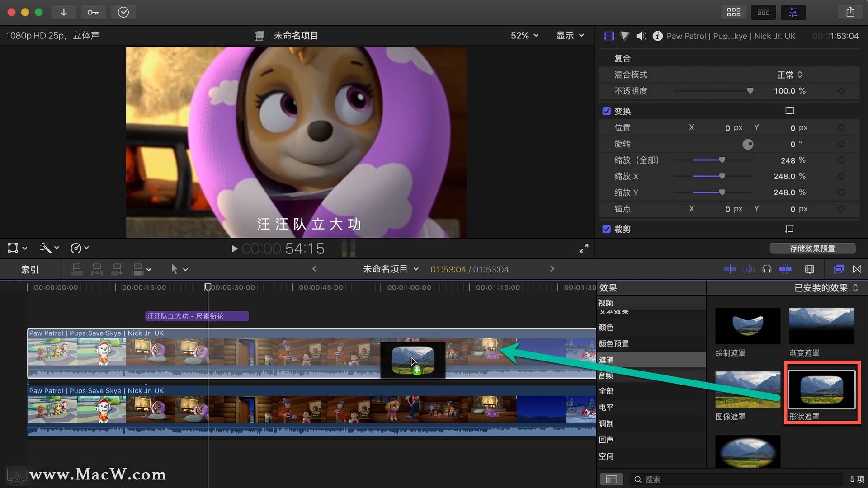Select the 形状遮罩 effect thumbnail
Screen dimensions: 868x488
[821, 389]
